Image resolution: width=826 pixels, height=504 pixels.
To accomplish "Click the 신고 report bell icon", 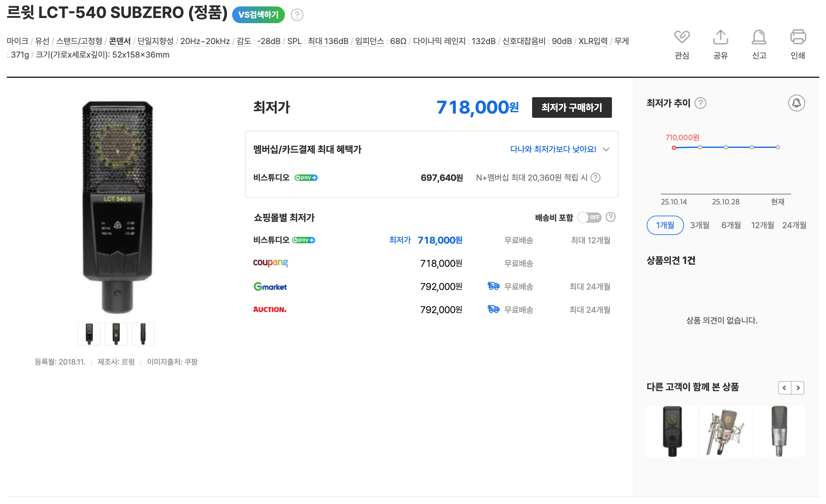I will tap(759, 37).
